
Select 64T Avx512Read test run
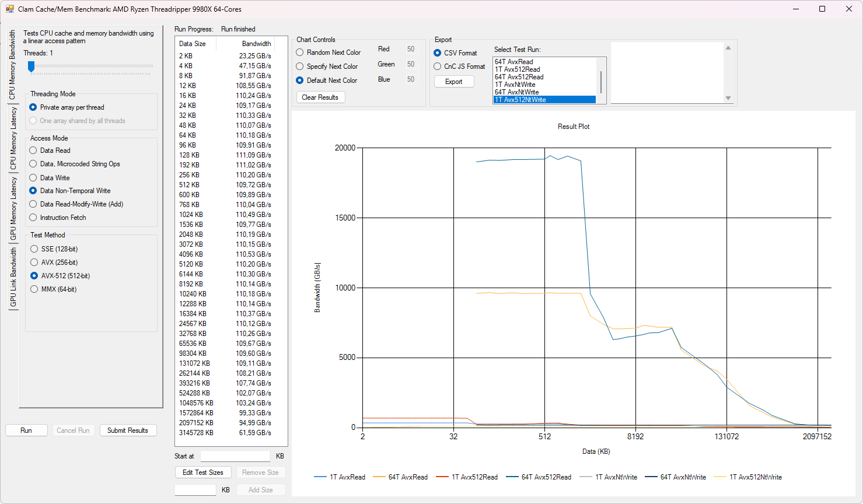click(544, 77)
